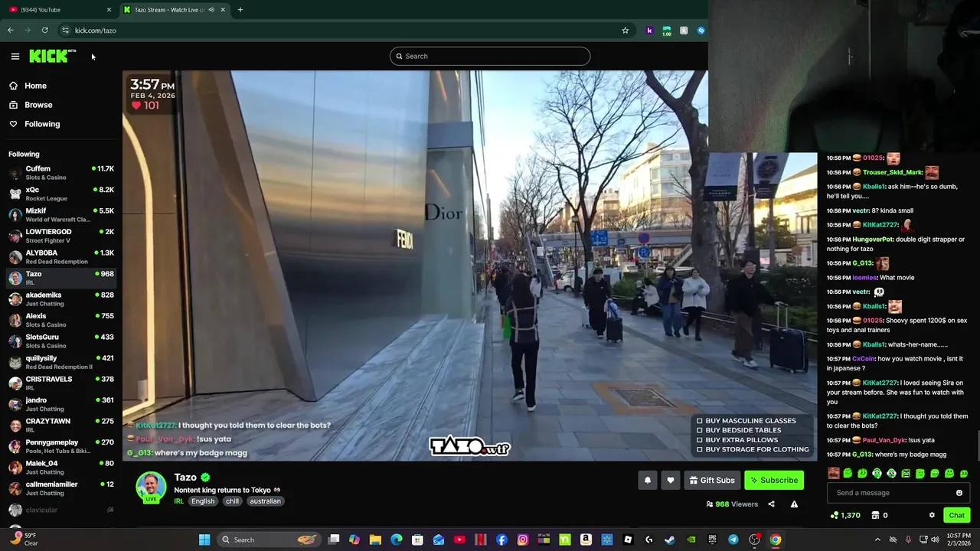Reload the kick.com page
Viewport: 980px width, 551px height.
pyautogui.click(x=45, y=31)
